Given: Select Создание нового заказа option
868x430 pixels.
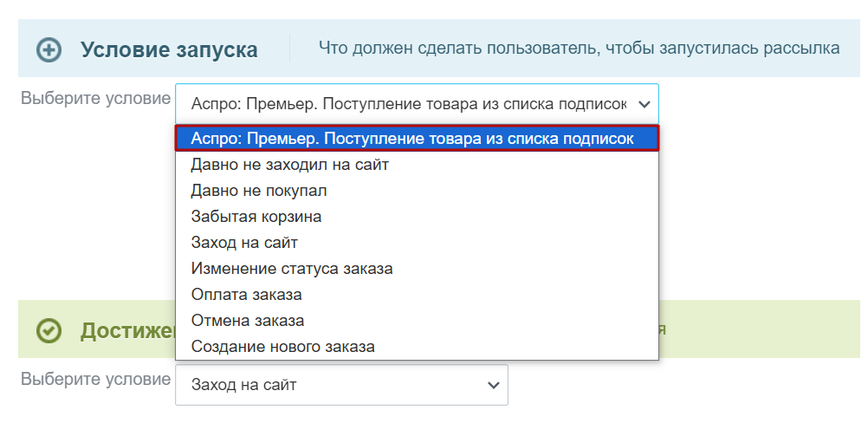Looking at the screenshot, I should [417, 346].
